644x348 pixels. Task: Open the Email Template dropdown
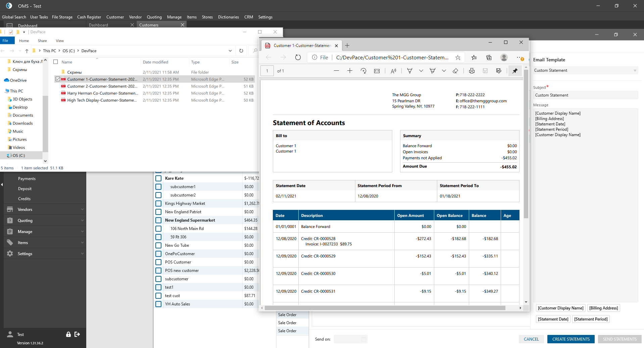tap(585, 70)
